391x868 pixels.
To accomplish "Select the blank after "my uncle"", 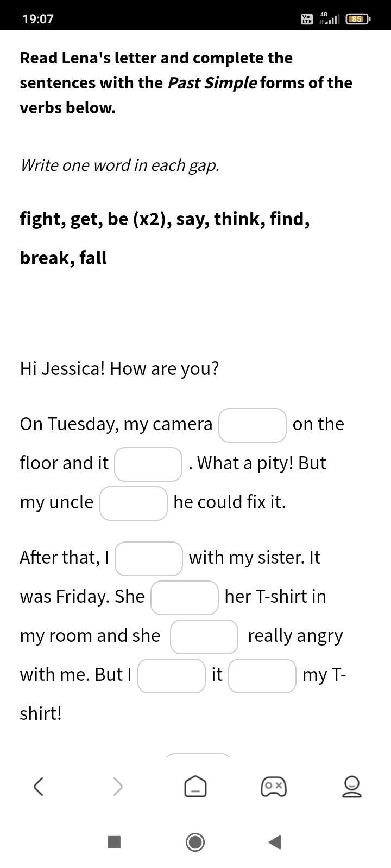I will (x=134, y=503).
